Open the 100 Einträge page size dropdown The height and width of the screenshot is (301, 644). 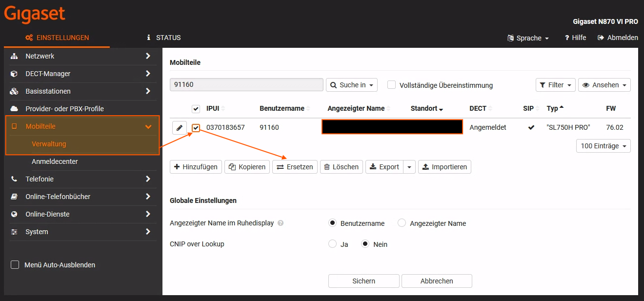click(603, 146)
